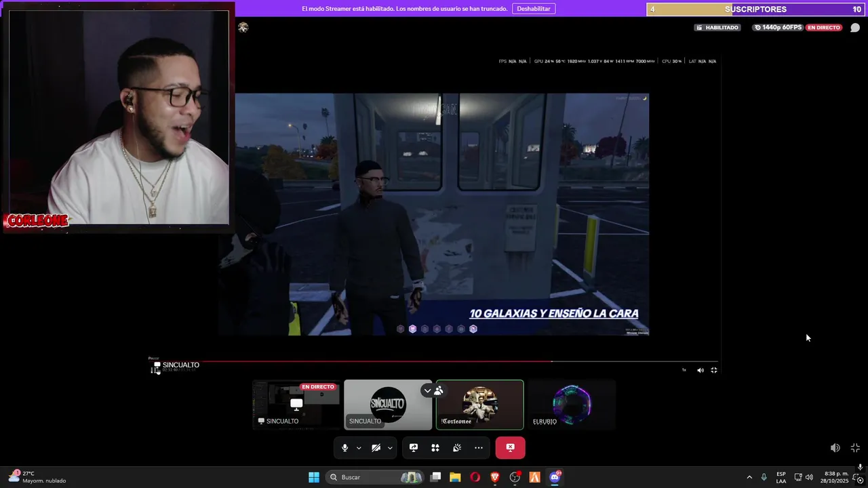Open File Explorer from the taskbar
This screenshot has width=868, height=488.
click(455, 477)
